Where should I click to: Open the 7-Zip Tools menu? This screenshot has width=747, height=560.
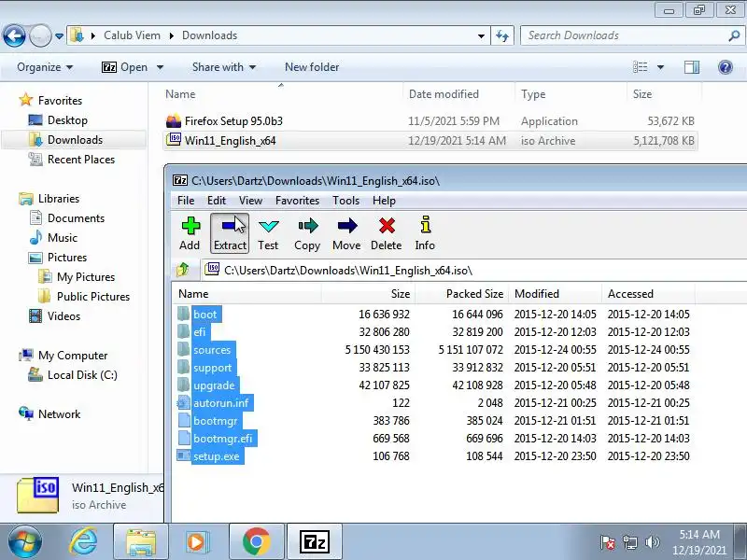345,201
